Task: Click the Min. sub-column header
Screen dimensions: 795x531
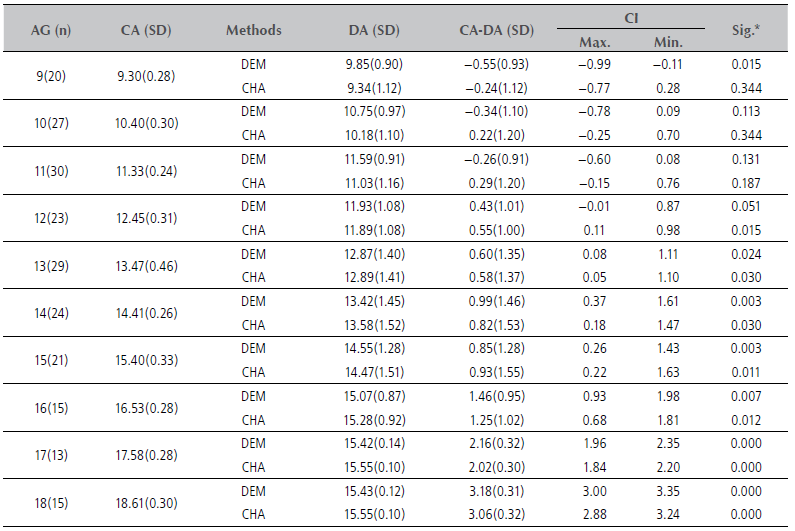Action: pyautogui.click(x=668, y=41)
